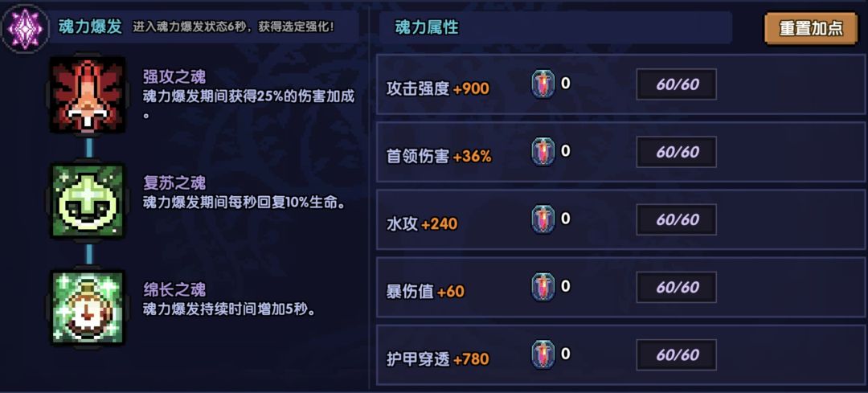868x393 pixels.
Task: Select the 绵长之魂 clock icon
Action: [x=88, y=308]
